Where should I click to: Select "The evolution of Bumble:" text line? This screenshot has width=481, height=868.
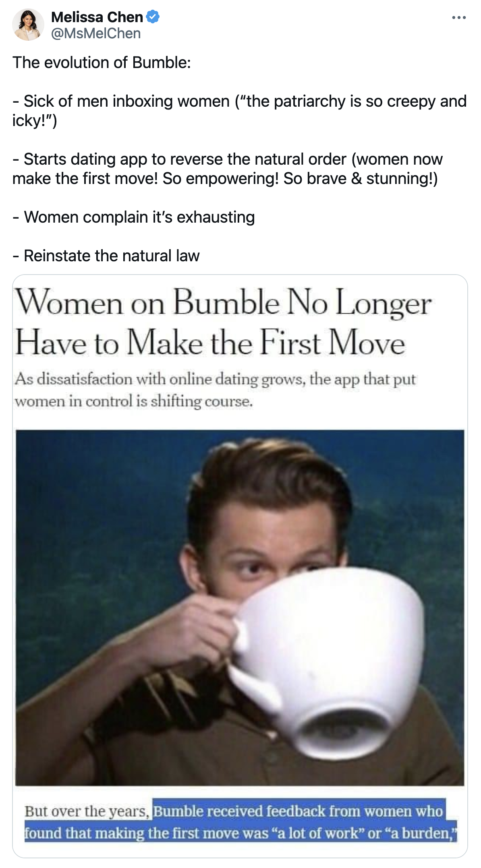102,63
